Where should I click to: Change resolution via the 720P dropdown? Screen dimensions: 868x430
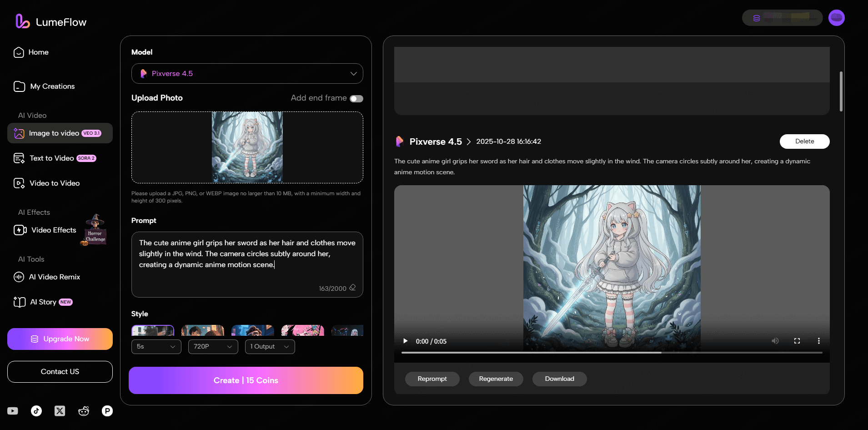pos(213,346)
